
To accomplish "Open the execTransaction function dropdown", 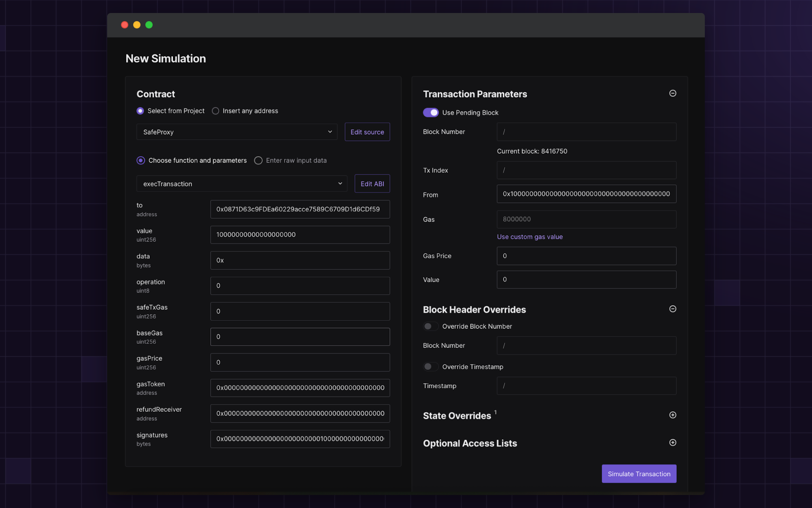I will point(242,184).
